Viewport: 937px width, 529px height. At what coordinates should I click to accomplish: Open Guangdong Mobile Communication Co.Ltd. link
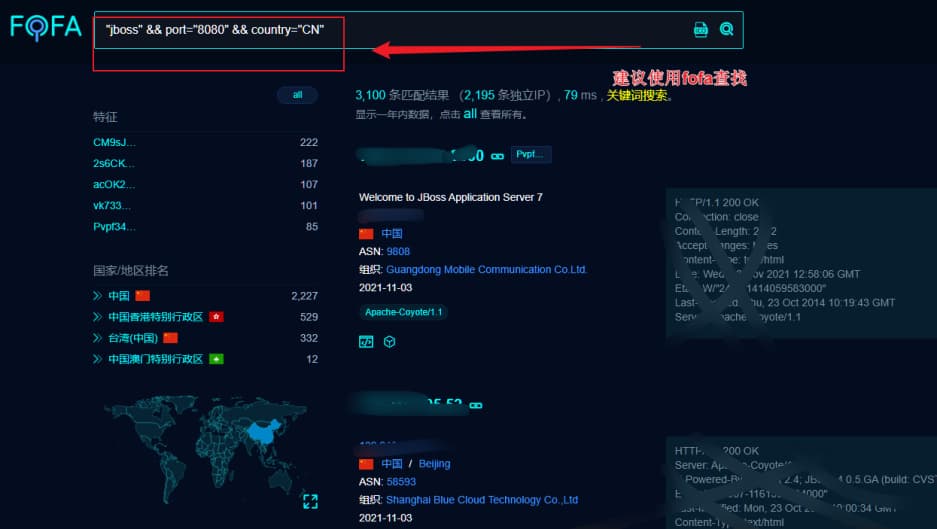tap(486, 270)
